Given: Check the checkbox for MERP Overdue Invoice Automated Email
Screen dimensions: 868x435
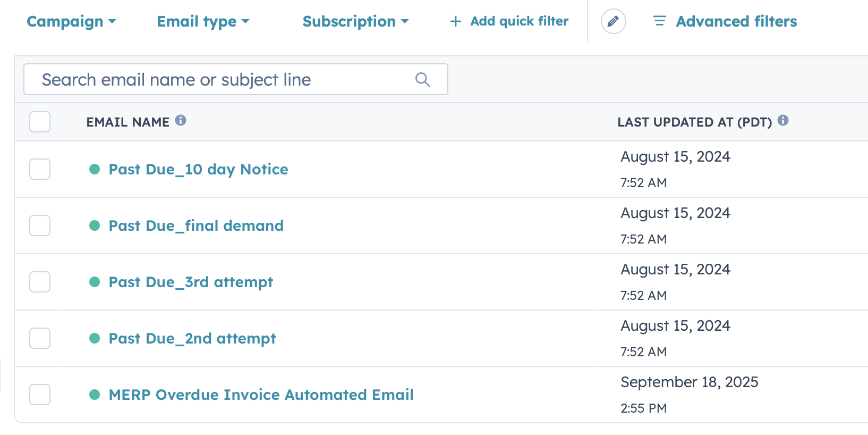Looking at the screenshot, I should click(39, 396).
